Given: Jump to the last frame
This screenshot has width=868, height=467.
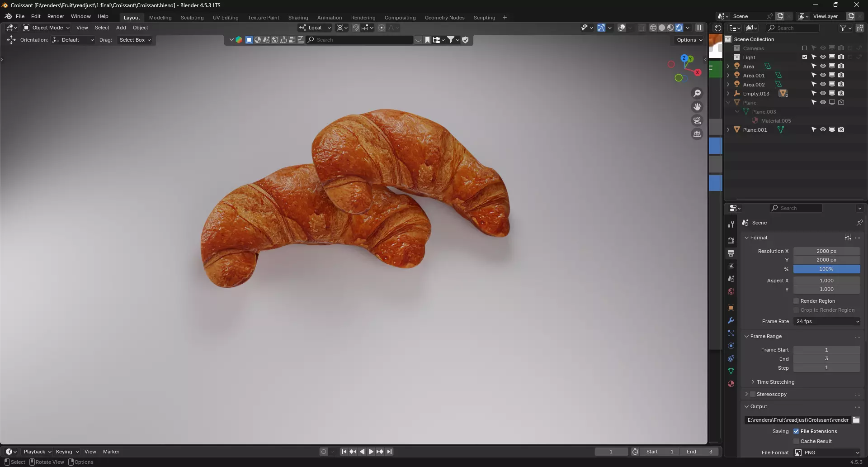Looking at the screenshot, I should tap(389, 452).
